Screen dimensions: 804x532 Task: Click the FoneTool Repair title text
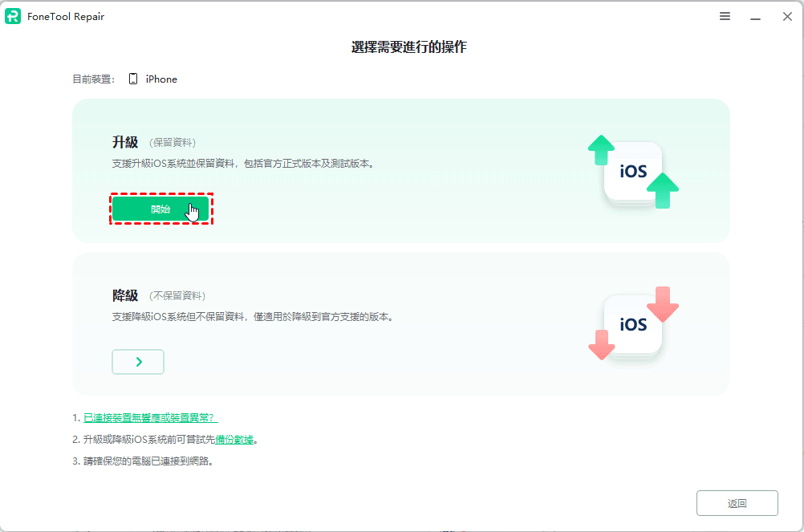click(67, 17)
